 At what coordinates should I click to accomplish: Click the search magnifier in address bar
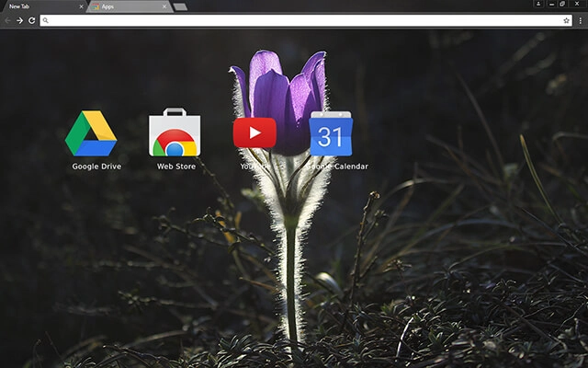click(x=45, y=20)
